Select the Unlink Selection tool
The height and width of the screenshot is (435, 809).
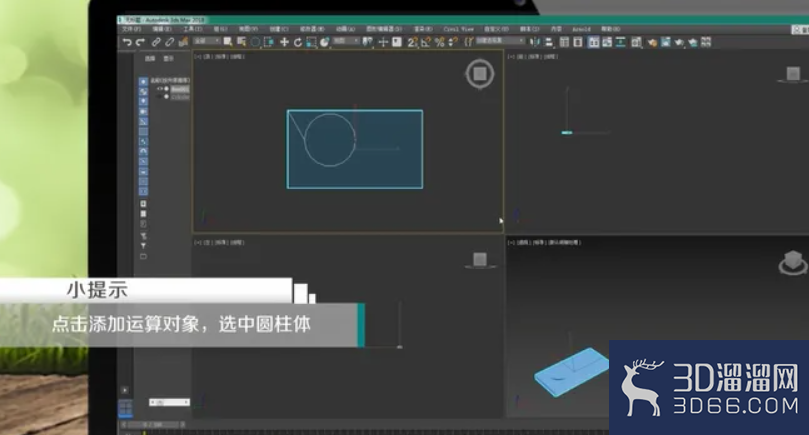click(x=169, y=42)
